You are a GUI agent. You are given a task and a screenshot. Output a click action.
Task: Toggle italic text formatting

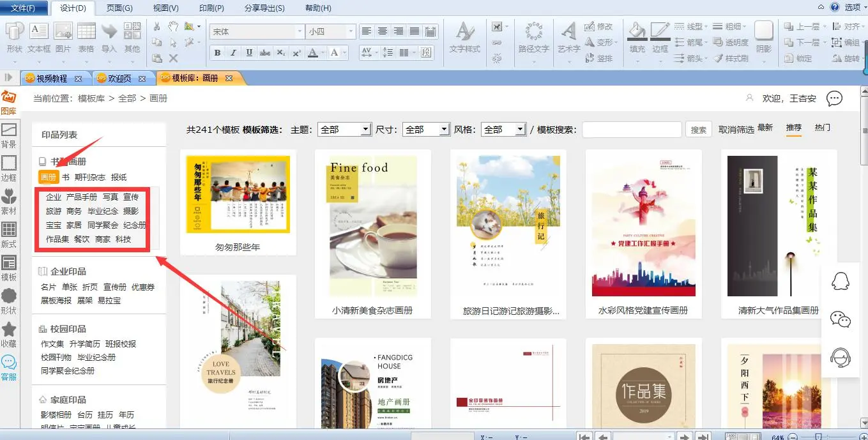233,53
